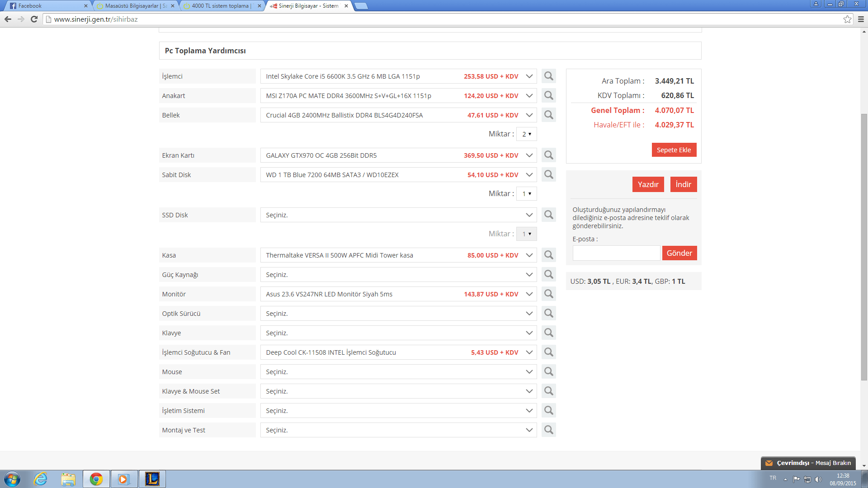Click the Sepete Ekle button

[x=674, y=150]
